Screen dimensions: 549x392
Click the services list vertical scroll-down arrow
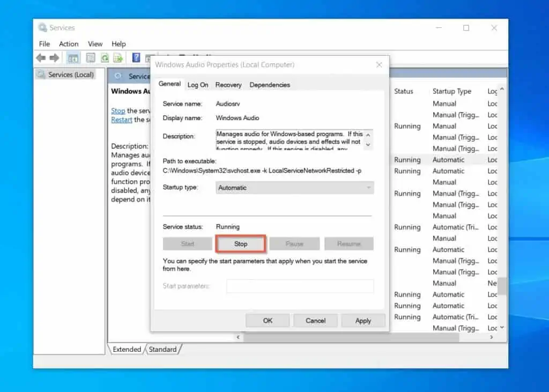pyautogui.click(x=502, y=328)
